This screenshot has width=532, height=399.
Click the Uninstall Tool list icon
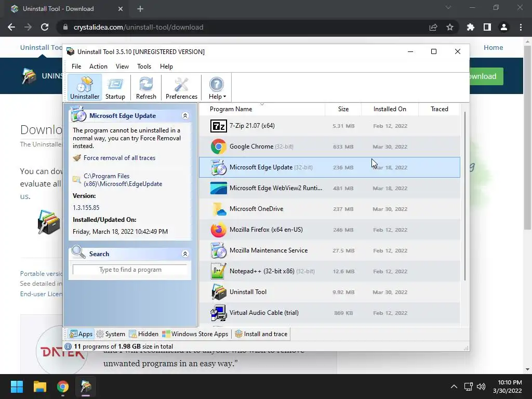click(x=219, y=292)
